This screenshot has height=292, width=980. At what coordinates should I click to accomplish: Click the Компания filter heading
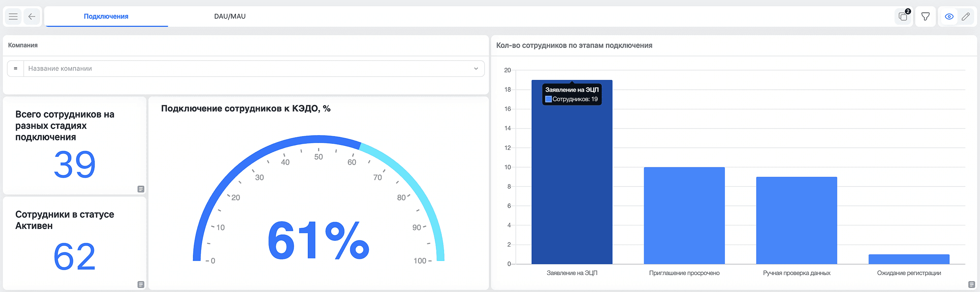click(23, 45)
